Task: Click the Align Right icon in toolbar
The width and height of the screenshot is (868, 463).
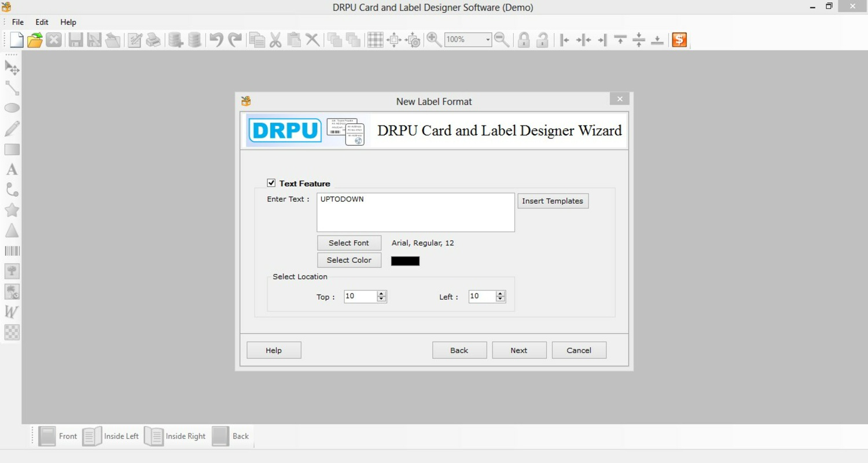Action: 602,39
